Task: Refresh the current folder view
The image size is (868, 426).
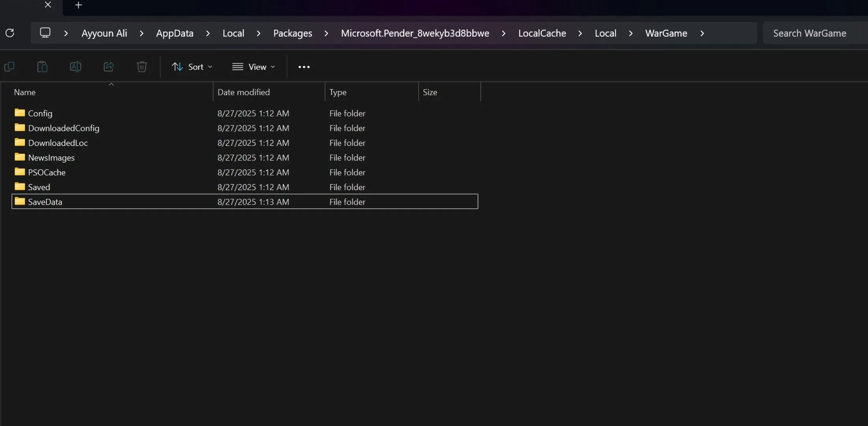Action: click(10, 33)
